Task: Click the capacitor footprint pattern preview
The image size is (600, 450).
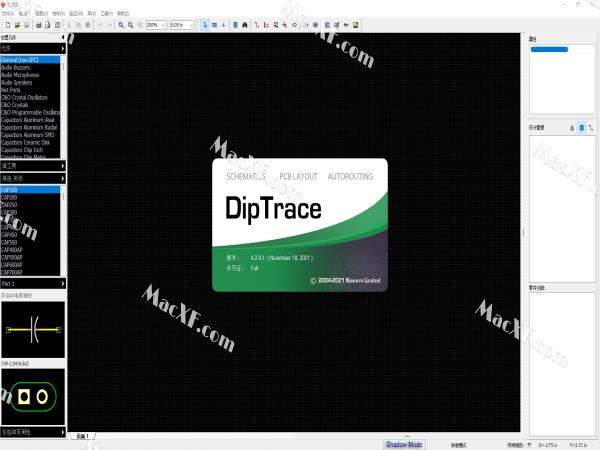Action: click(x=33, y=397)
